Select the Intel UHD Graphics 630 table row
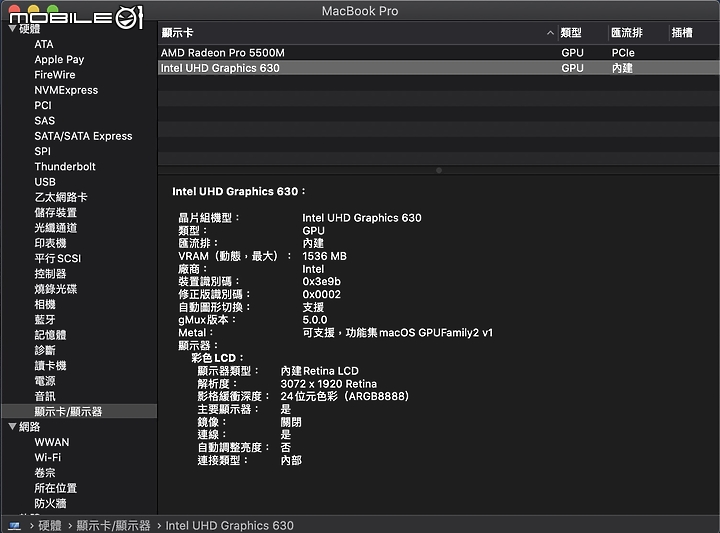Viewport: 720px width, 533px height. click(439, 68)
